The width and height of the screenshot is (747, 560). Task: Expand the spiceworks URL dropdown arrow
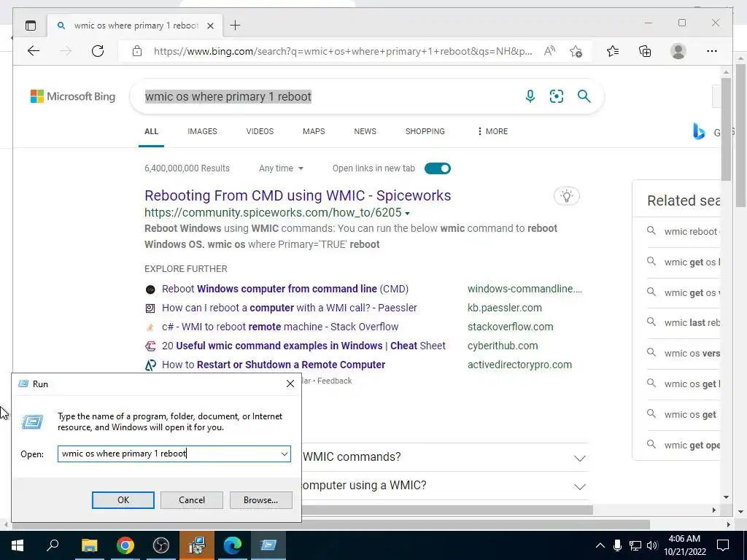(x=407, y=214)
